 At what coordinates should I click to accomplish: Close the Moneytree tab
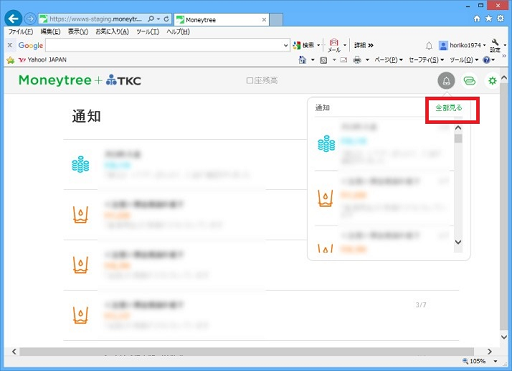[264, 20]
